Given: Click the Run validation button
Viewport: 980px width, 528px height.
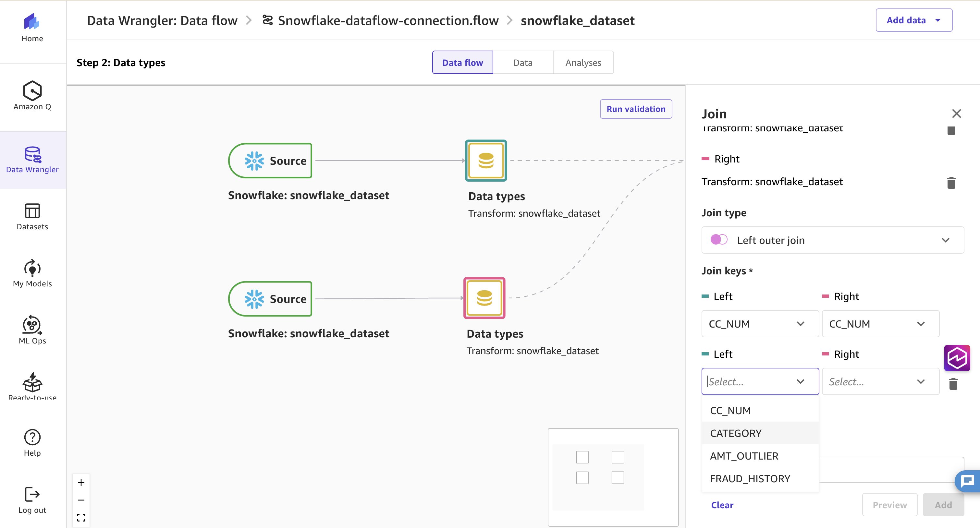Looking at the screenshot, I should (x=636, y=109).
